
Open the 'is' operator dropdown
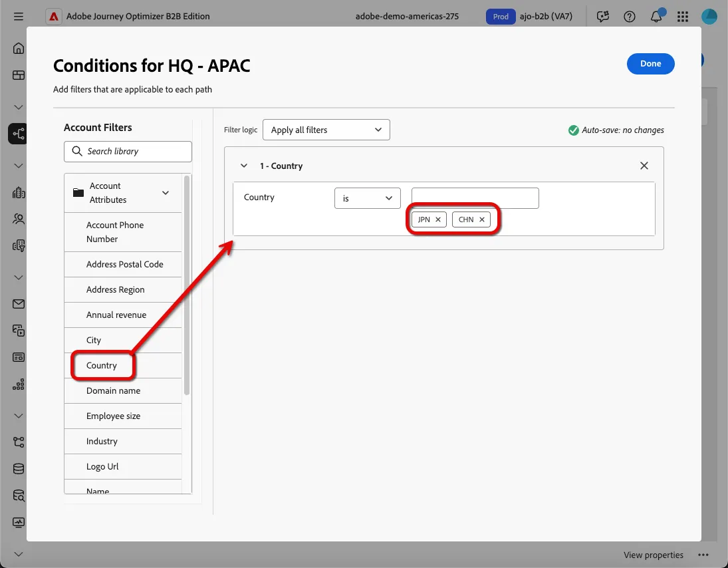click(367, 198)
